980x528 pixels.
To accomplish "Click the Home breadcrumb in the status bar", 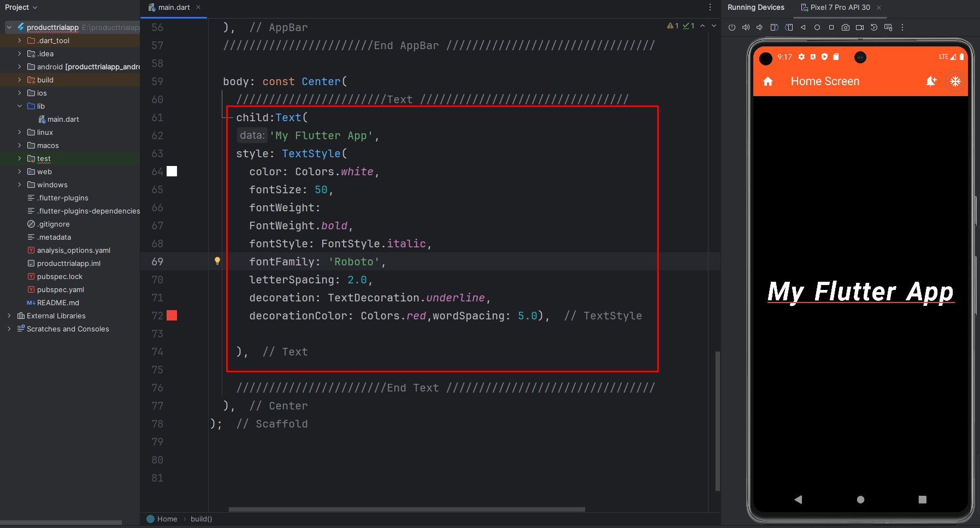I will coord(167,519).
